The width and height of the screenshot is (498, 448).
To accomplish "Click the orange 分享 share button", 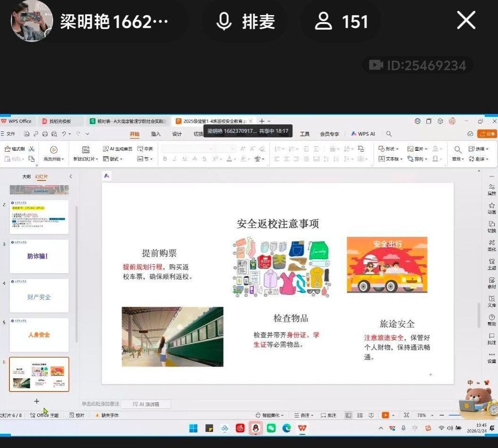I will (x=488, y=134).
